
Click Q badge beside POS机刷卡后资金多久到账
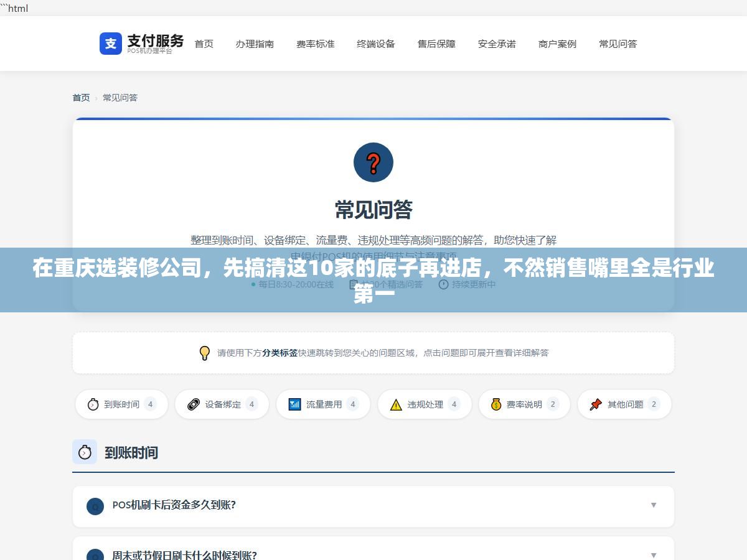tap(95, 506)
